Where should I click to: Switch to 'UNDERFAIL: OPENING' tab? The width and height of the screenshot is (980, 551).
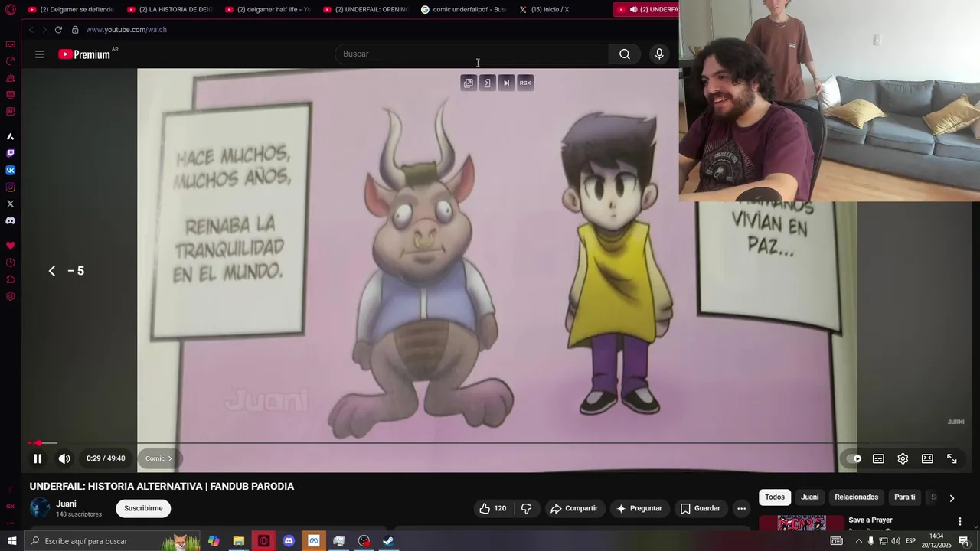(x=366, y=10)
